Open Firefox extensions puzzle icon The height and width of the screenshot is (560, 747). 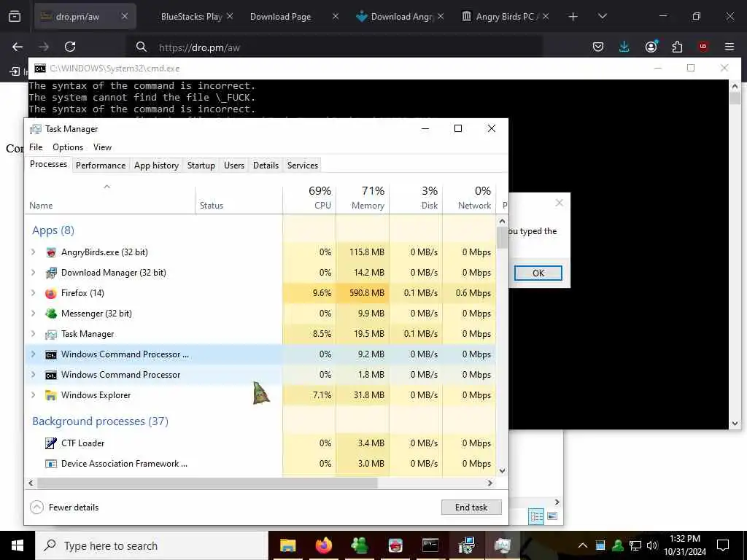click(x=677, y=47)
